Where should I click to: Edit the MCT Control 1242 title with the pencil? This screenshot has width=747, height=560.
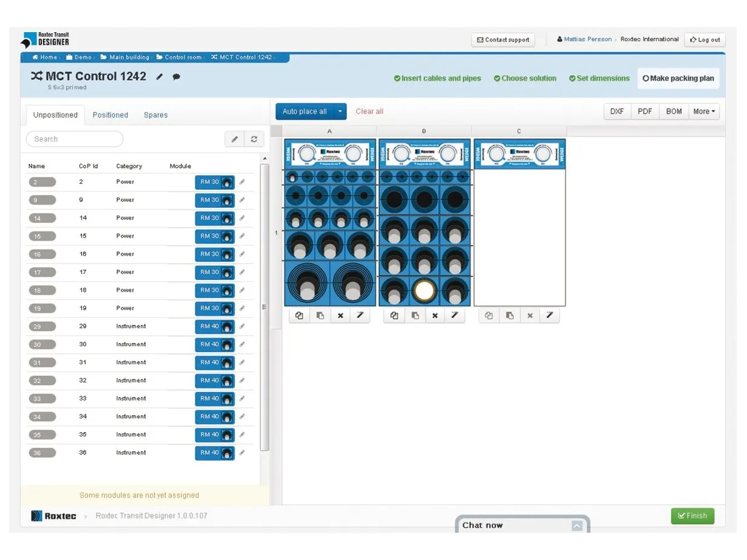(x=159, y=77)
